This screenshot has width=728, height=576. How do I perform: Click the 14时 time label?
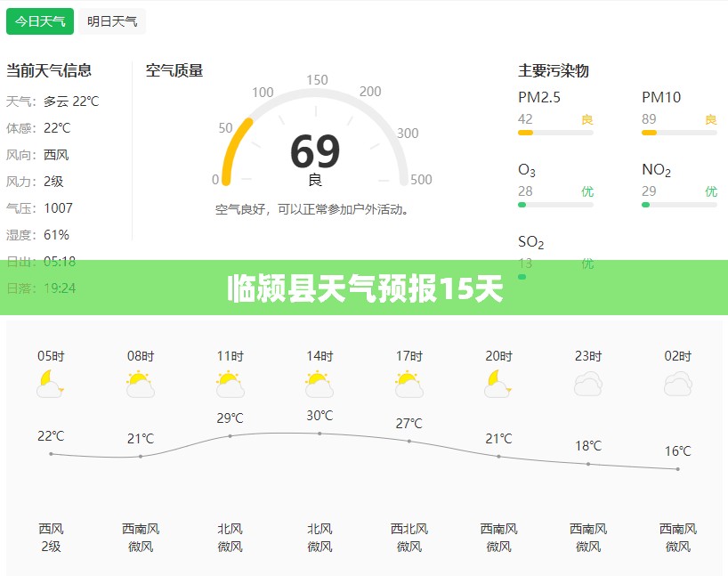[320, 356]
